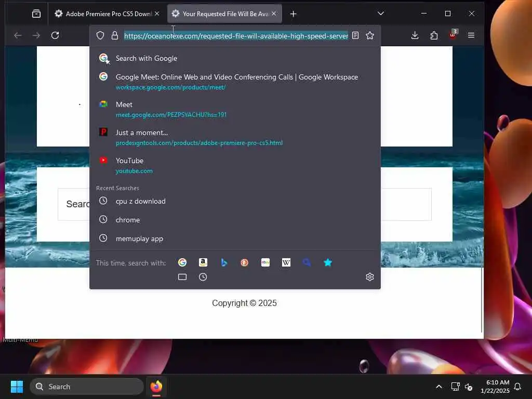532x399 pixels.
Task: Search this time with blue magnifier engine
Action: coord(307,262)
